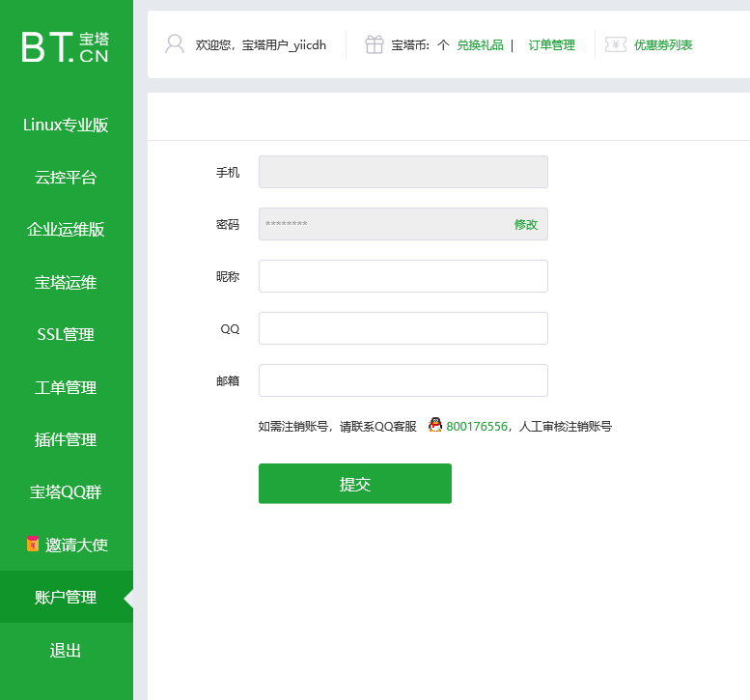Open 云控平台 menu item
The image size is (750, 700).
pos(66,178)
